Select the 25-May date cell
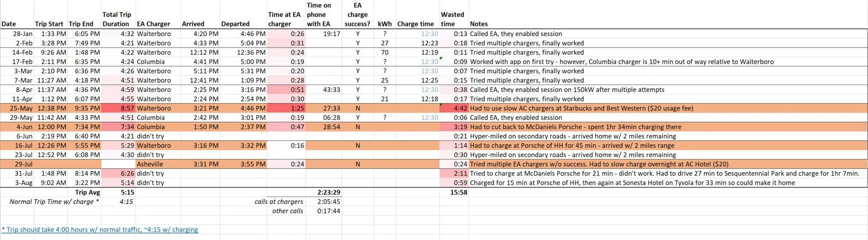This screenshot has width=868, height=240. point(17,108)
